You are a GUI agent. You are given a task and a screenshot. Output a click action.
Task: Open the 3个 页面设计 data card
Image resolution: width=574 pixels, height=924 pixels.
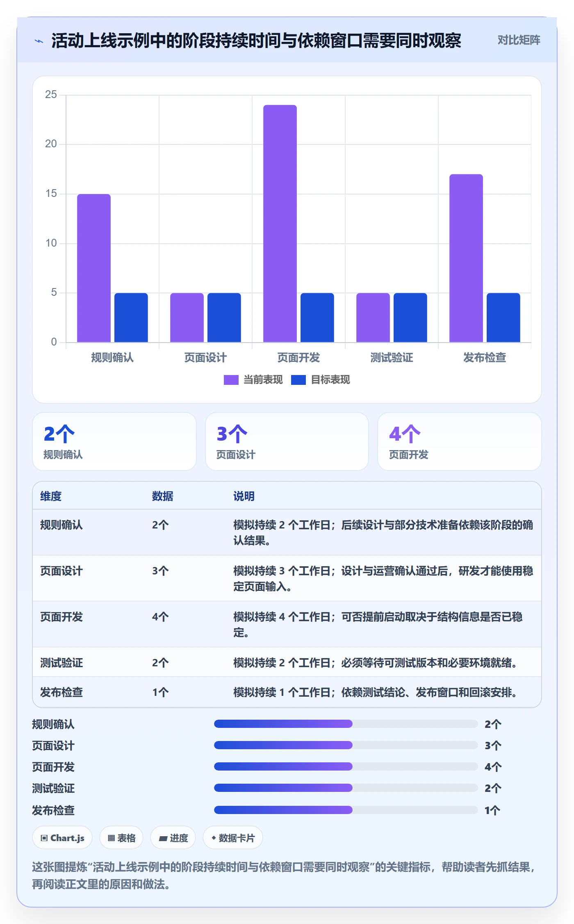point(287,441)
